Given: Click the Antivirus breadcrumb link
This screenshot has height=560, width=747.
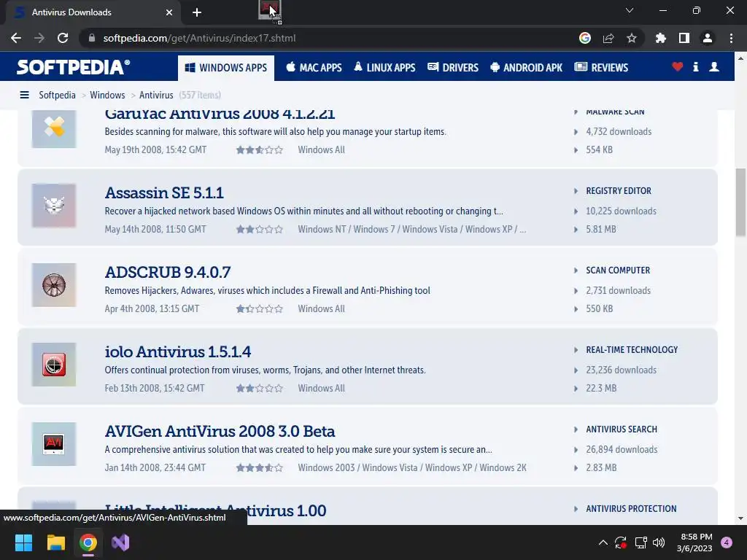Looking at the screenshot, I should tap(156, 96).
